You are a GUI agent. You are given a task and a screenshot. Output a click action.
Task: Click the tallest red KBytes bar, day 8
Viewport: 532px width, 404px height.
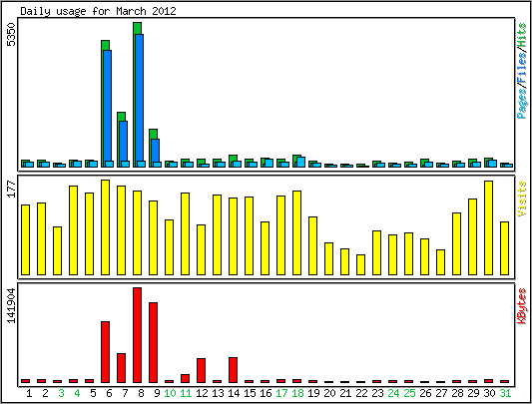(137, 335)
